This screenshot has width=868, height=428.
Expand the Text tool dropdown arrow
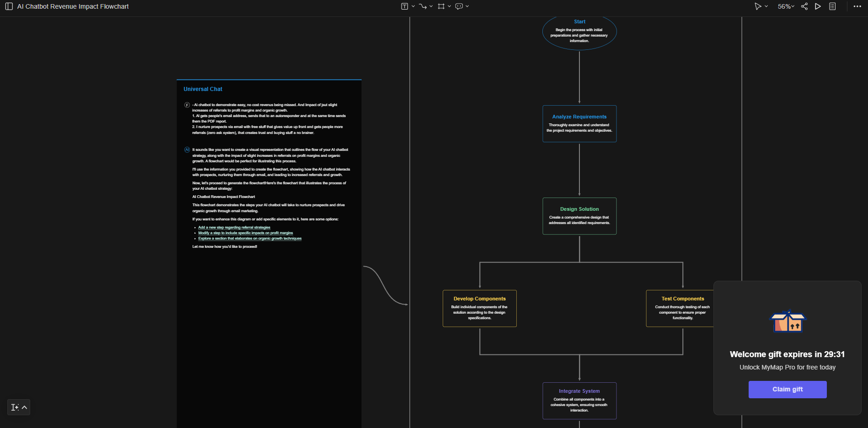(413, 6)
